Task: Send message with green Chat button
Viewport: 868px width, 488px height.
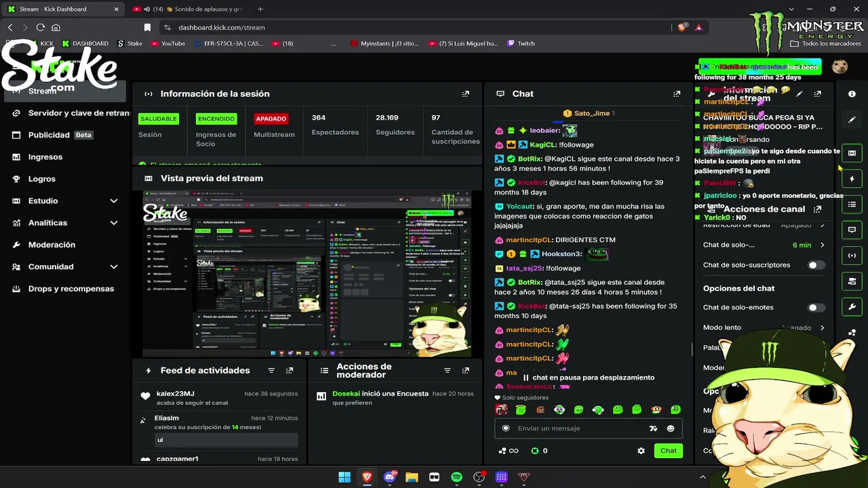Action: 669,451
